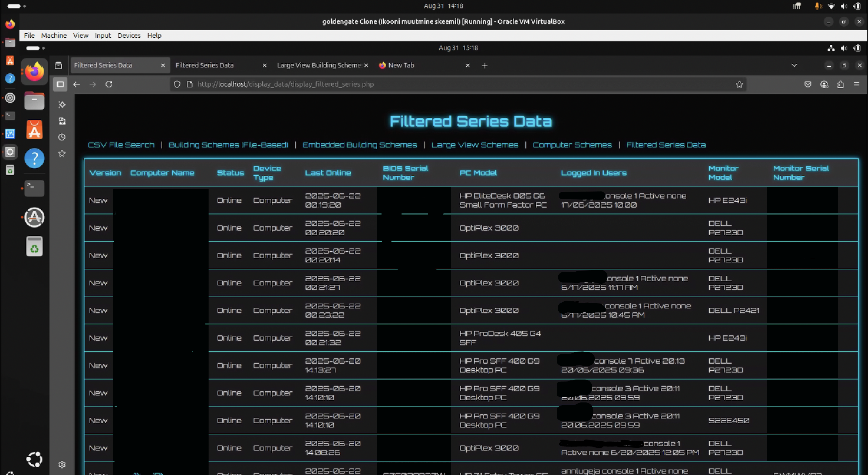
Task: Click the browser forward arrow
Action: click(93, 84)
